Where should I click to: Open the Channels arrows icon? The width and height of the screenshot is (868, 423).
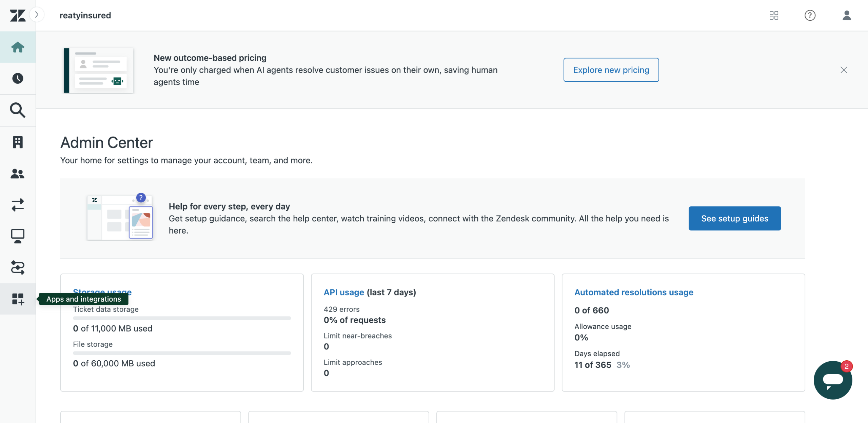point(18,205)
